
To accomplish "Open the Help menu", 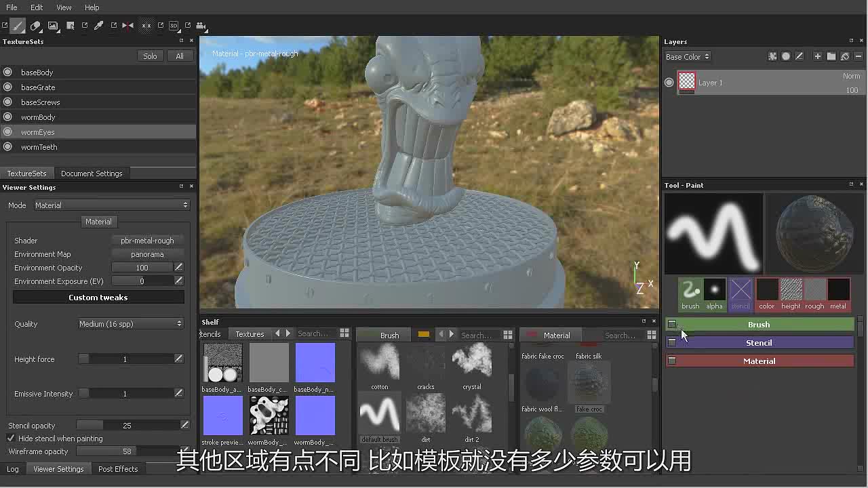I will (x=92, y=7).
